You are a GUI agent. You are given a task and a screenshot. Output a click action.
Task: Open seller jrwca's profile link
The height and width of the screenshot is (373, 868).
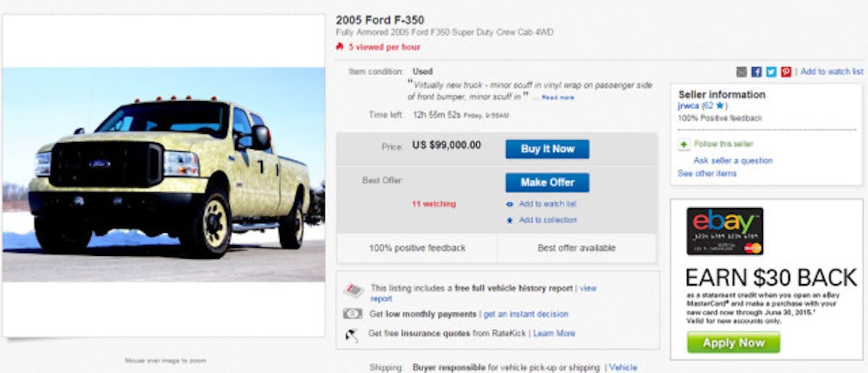pos(689,106)
